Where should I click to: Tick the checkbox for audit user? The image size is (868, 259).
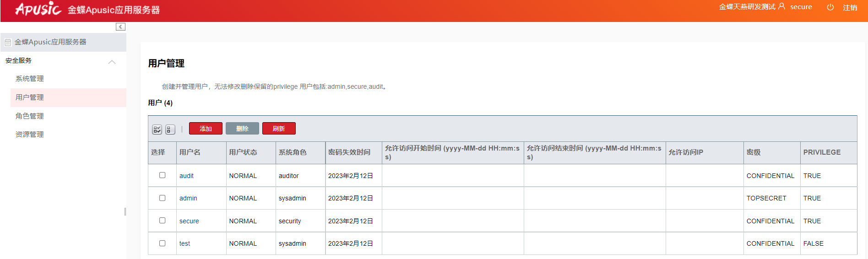pyautogui.click(x=162, y=175)
